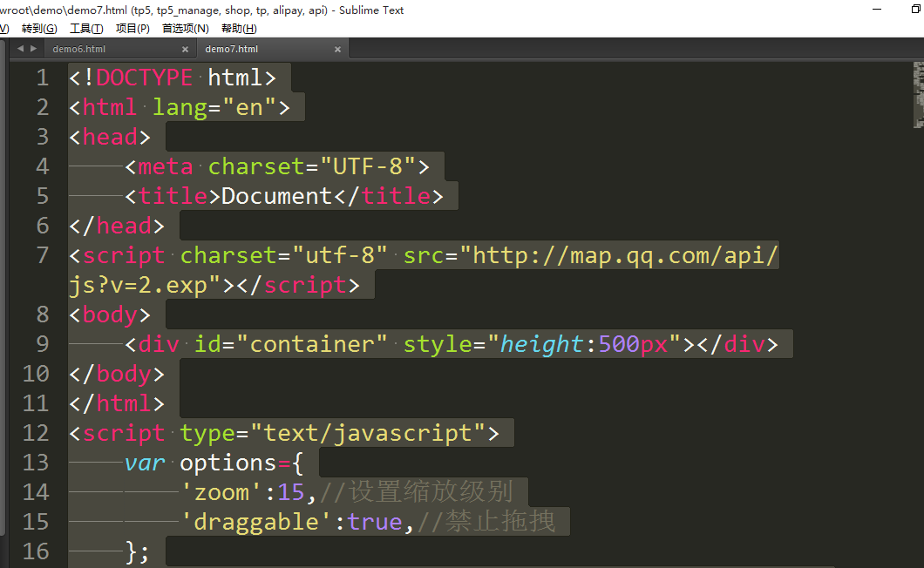Open the 帮助(H) help menu
924x568 pixels.
click(x=239, y=29)
